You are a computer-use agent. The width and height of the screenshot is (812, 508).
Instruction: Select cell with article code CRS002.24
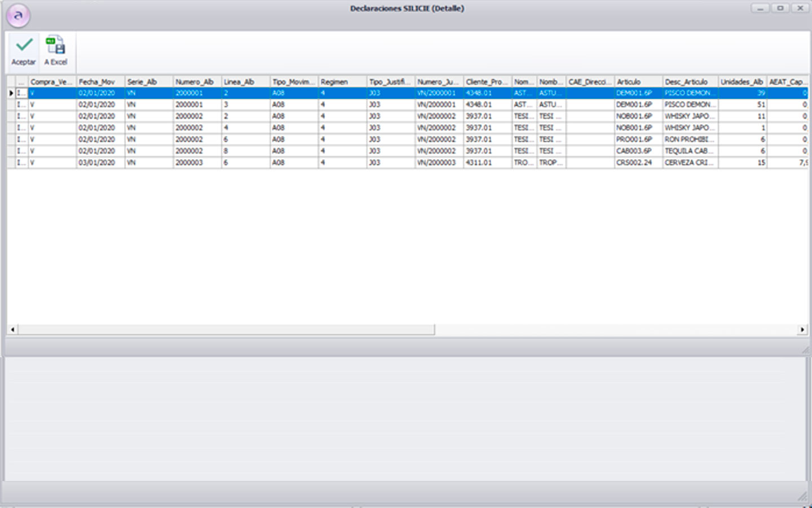point(637,163)
